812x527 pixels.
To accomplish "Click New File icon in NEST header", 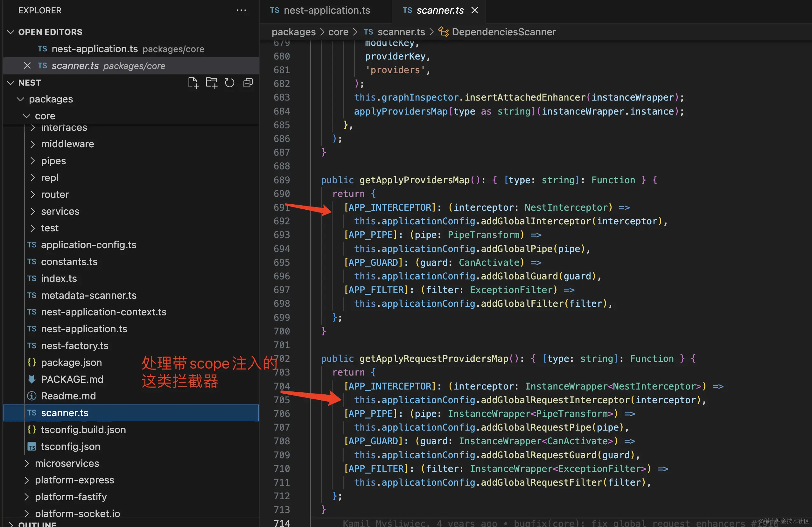I will [x=193, y=83].
